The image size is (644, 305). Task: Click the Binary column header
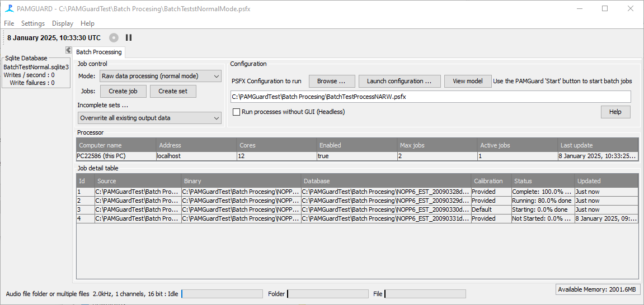[x=241, y=181]
